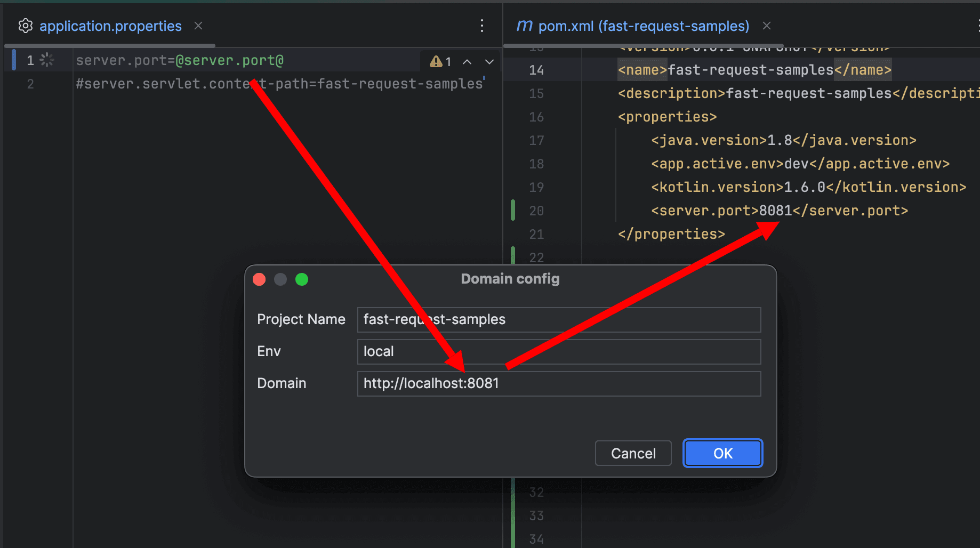Close the application.properties tab
The height and width of the screenshot is (548, 980).
pos(198,26)
